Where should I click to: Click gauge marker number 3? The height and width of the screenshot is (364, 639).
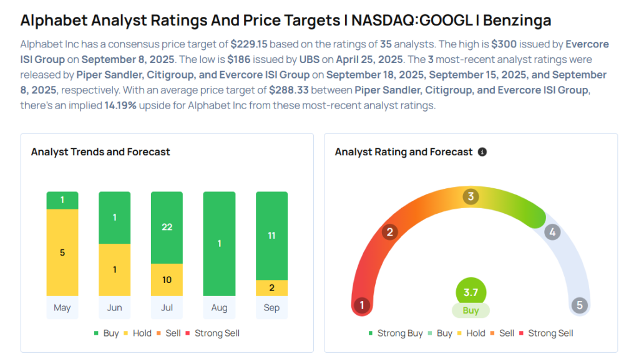[x=471, y=197]
